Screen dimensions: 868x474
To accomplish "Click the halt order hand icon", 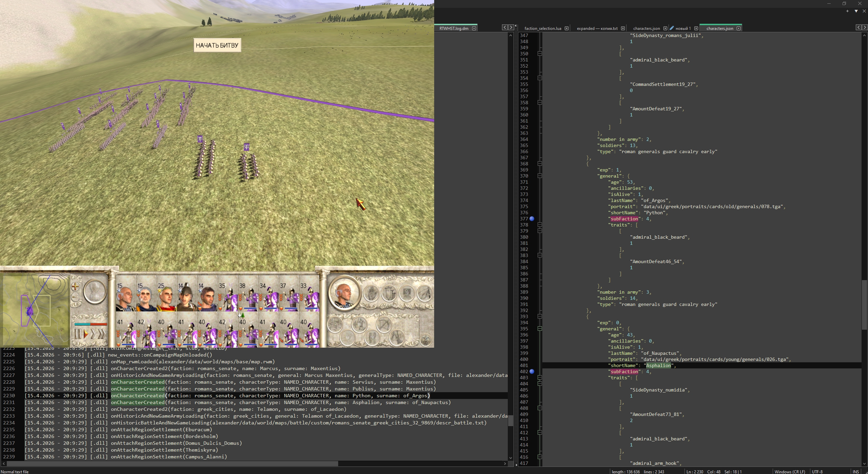I will pos(372,293).
